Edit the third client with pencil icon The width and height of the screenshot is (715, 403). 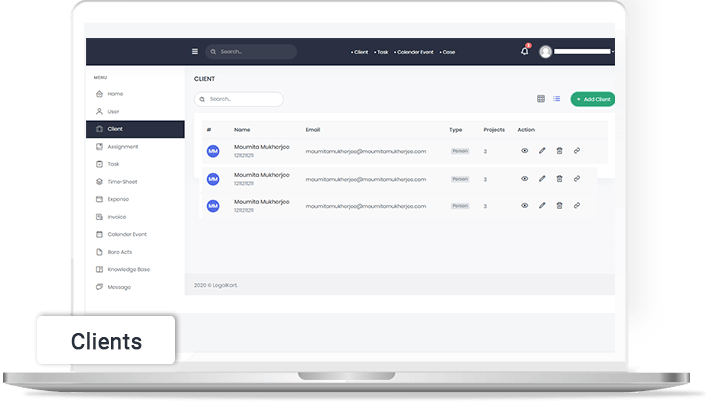point(542,205)
